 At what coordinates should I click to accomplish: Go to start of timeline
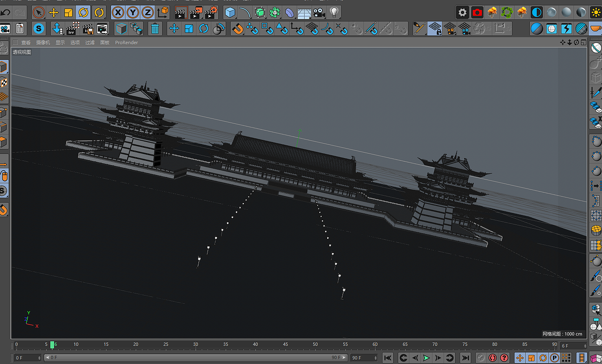[x=388, y=358]
